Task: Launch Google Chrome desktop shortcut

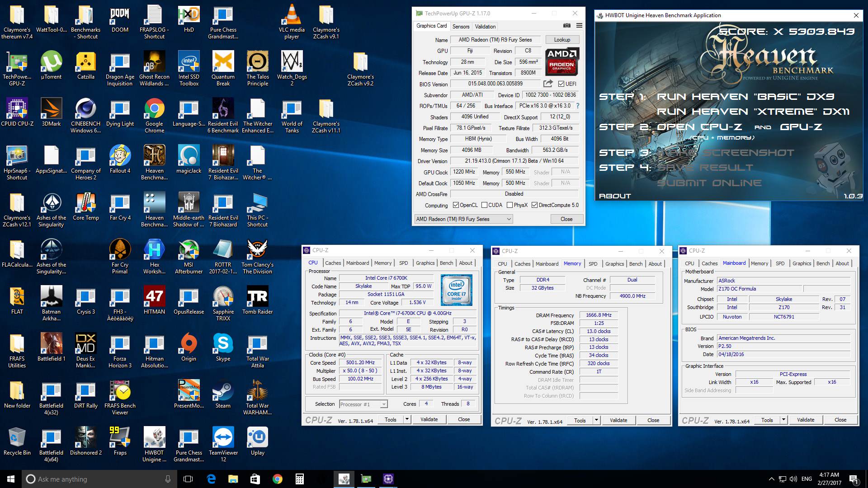Action: pos(154,116)
